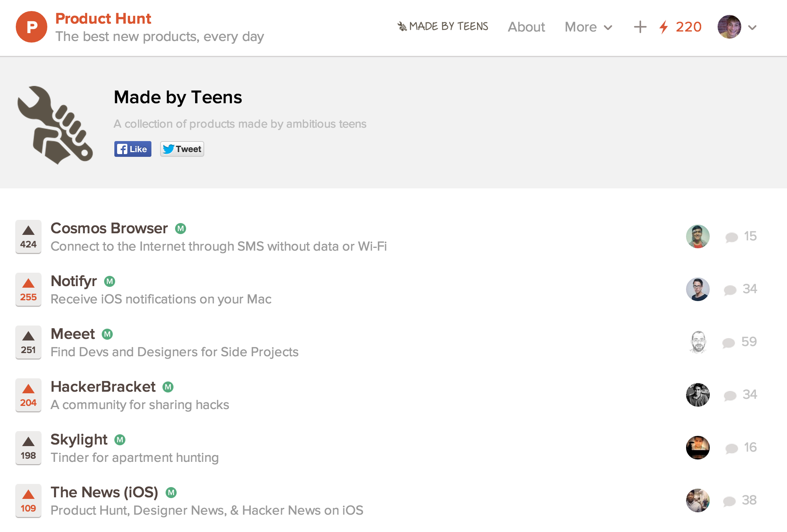This screenshot has height=532, width=787.
Task: Click the lightning bolt notifications icon
Action: (x=664, y=27)
